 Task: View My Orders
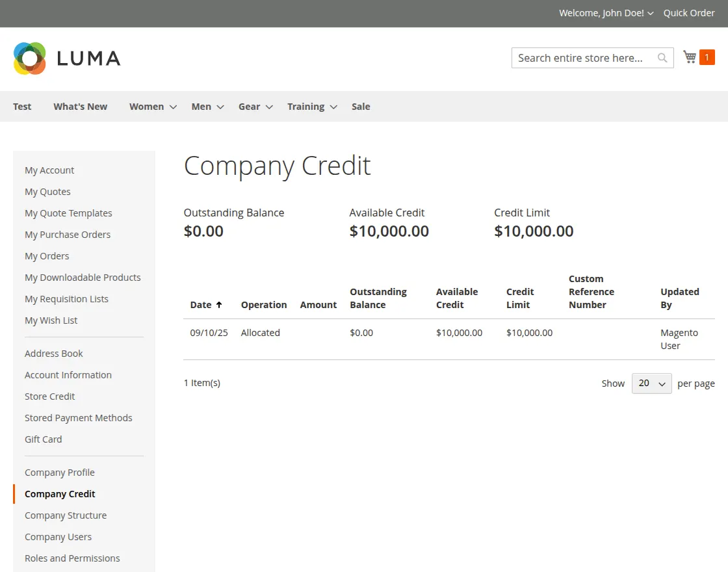46,256
